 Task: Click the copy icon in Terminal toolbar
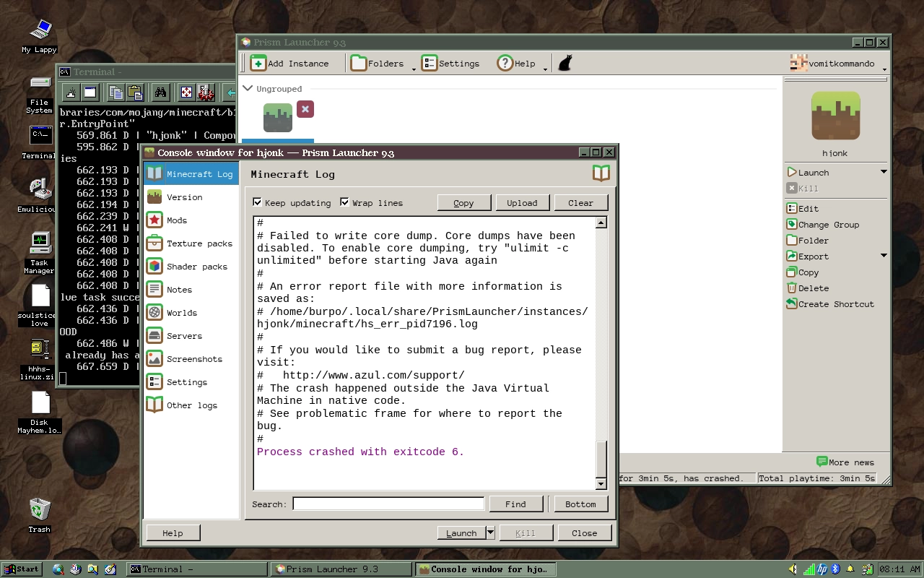point(115,92)
